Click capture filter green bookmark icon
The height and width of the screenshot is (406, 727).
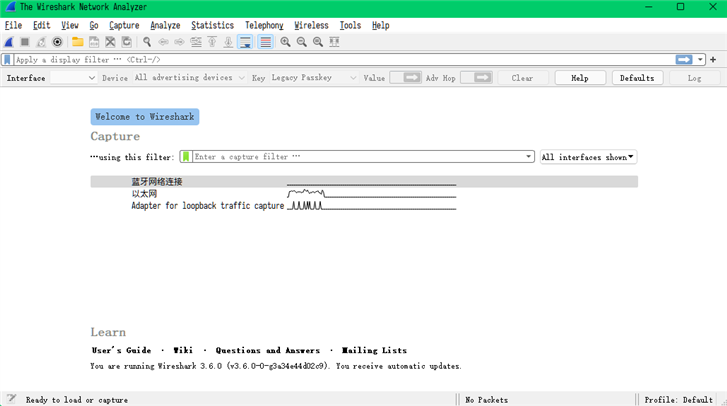tap(186, 157)
